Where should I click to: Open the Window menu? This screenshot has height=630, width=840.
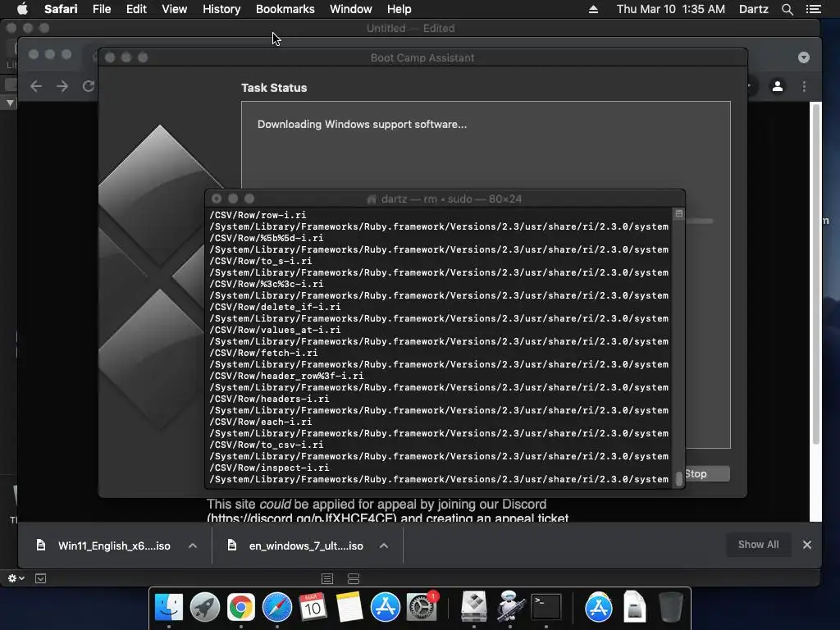click(x=350, y=9)
